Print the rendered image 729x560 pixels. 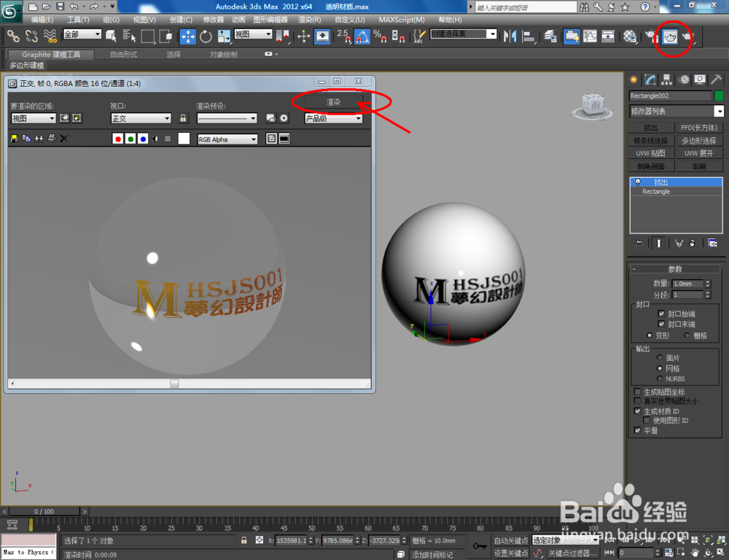pyautogui.click(x=52, y=139)
